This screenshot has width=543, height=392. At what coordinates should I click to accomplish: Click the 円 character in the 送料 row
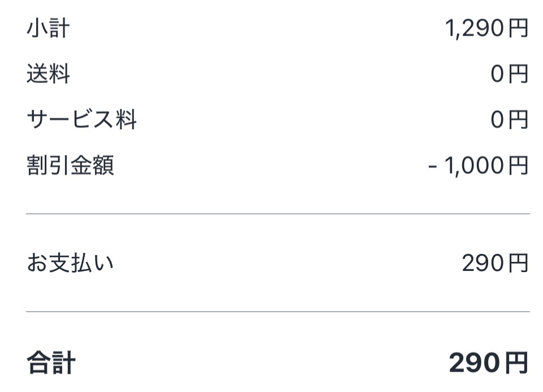click(518, 74)
